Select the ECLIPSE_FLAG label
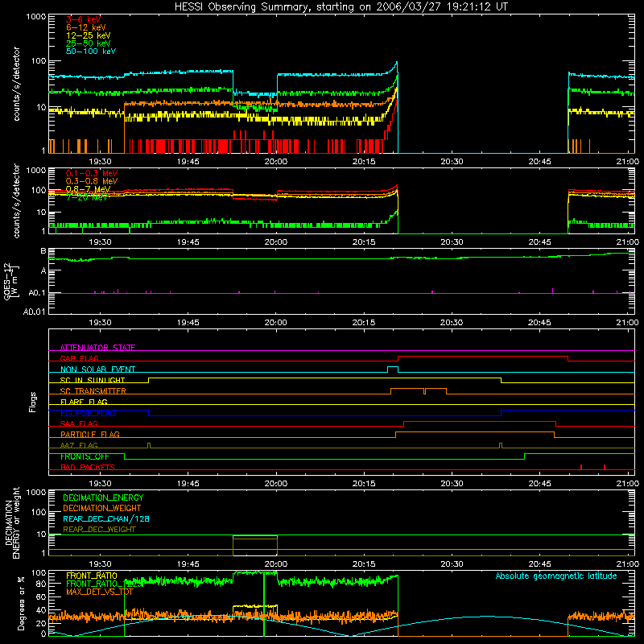 pyautogui.click(x=88, y=413)
